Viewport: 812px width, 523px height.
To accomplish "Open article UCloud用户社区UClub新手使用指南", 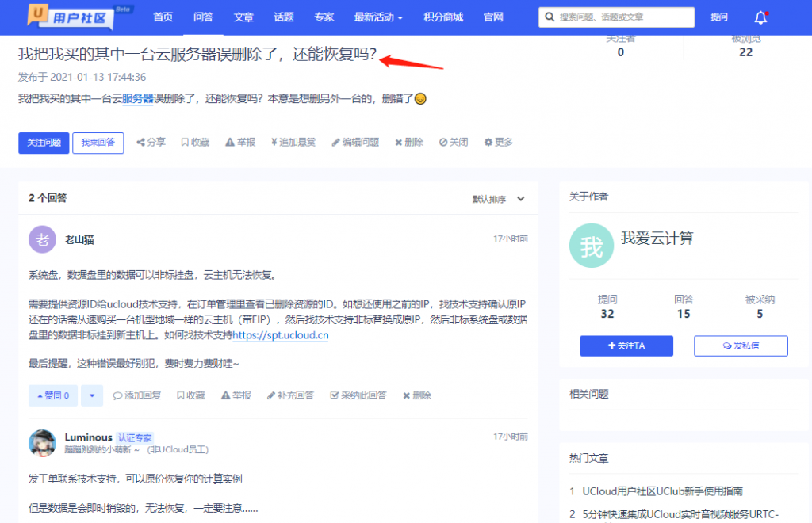I will pyautogui.click(x=663, y=491).
